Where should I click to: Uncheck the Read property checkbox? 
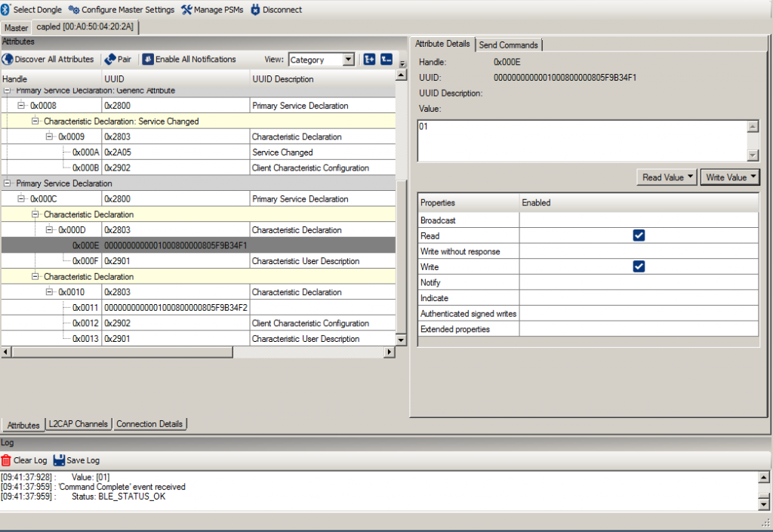[x=638, y=235]
